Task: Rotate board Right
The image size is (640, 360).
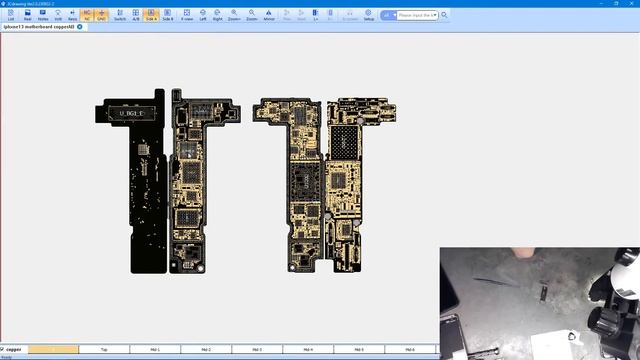Action: click(x=218, y=15)
